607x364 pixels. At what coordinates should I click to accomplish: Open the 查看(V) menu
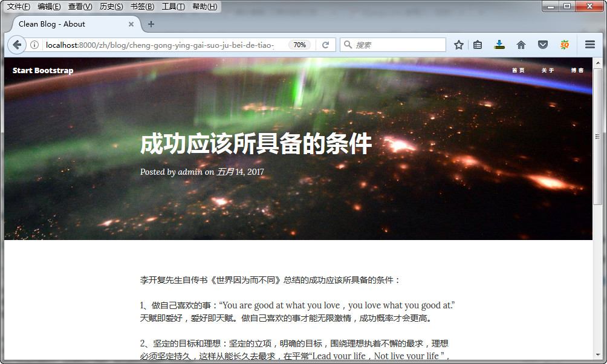80,7
